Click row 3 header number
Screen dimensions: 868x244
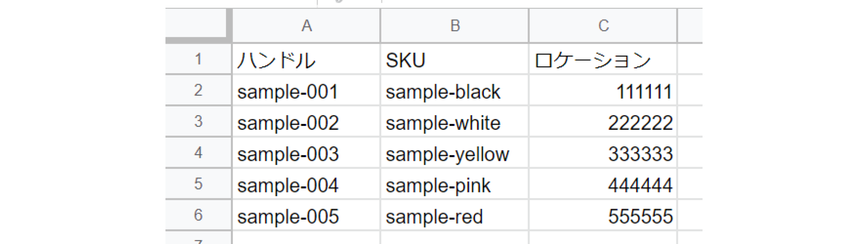(x=198, y=121)
